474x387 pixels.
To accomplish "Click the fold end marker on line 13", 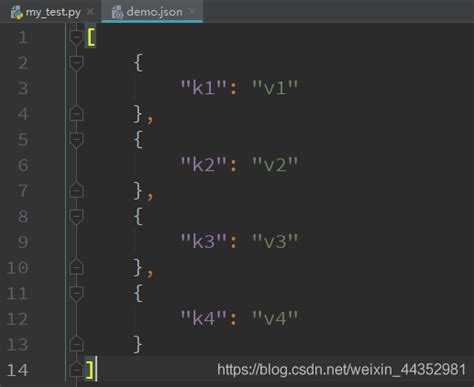I will [76, 344].
